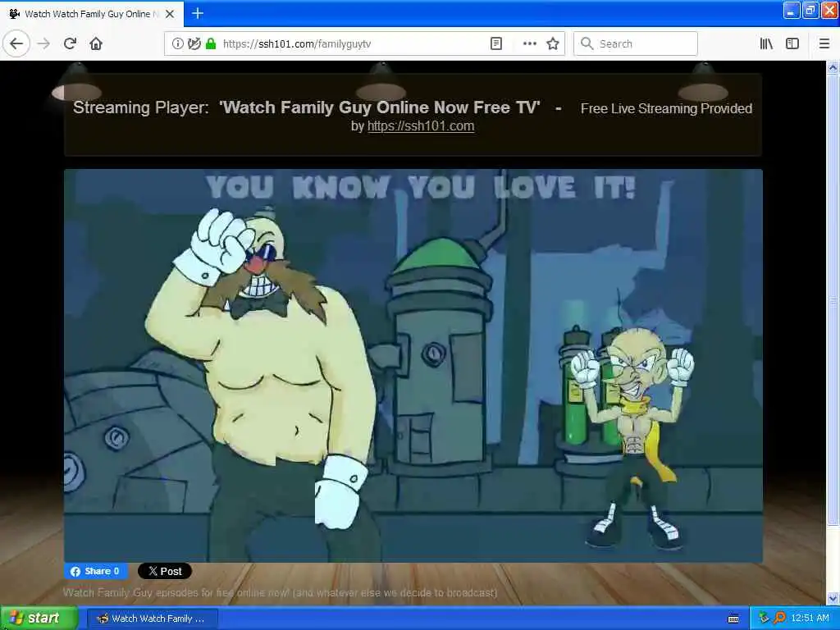
Task: Select Watch Watch Family taskbar button
Action: (x=152, y=619)
